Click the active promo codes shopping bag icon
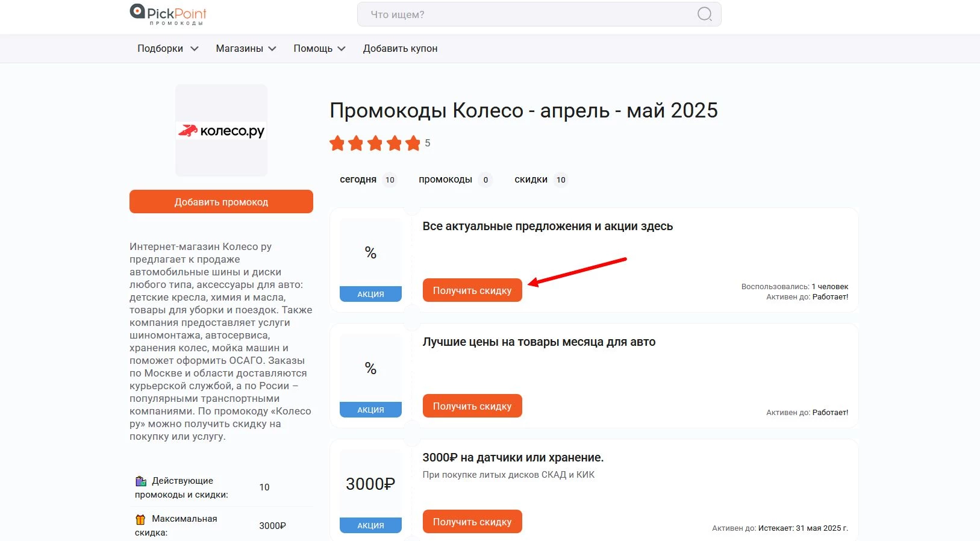The image size is (980, 541). (141, 481)
